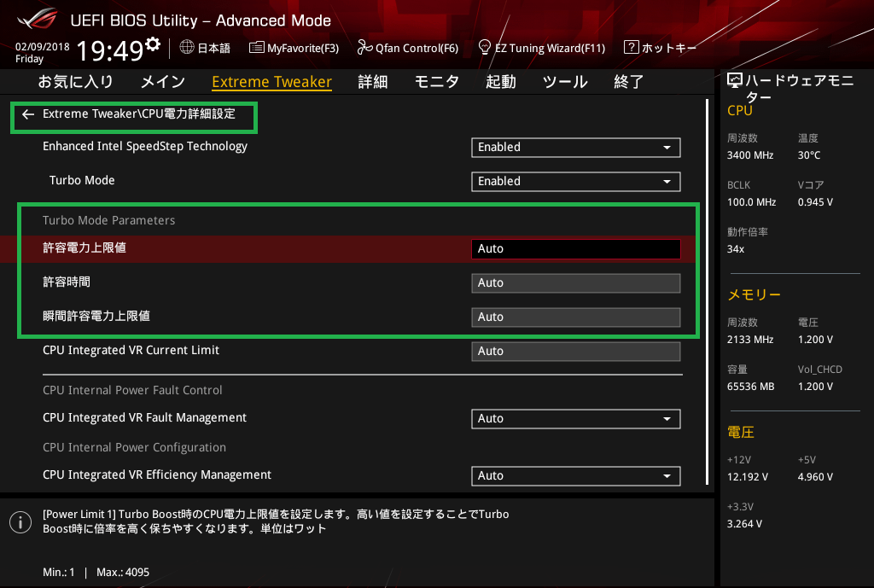Click CPU Integrated VR Efficiency Management label
The width and height of the screenshot is (874, 588).
(157, 474)
